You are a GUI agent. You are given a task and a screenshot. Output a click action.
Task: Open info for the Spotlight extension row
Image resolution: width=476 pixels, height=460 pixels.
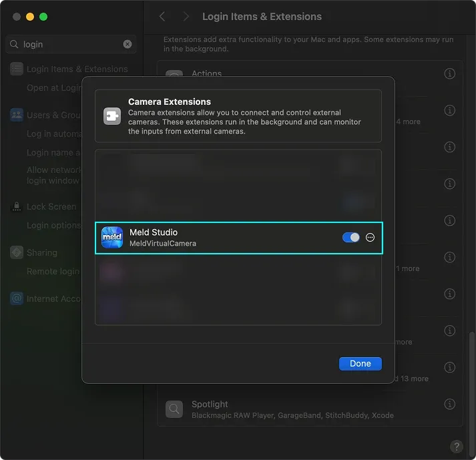coord(449,404)
